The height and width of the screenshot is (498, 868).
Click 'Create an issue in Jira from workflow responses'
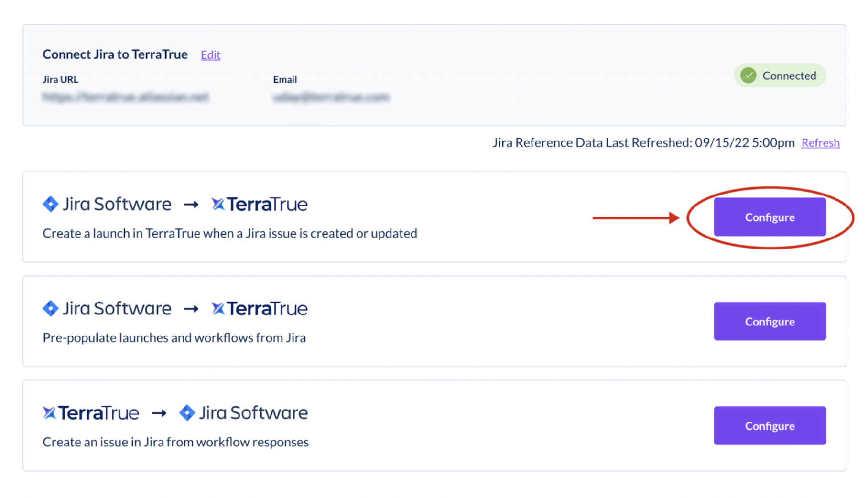coord(175,442)
